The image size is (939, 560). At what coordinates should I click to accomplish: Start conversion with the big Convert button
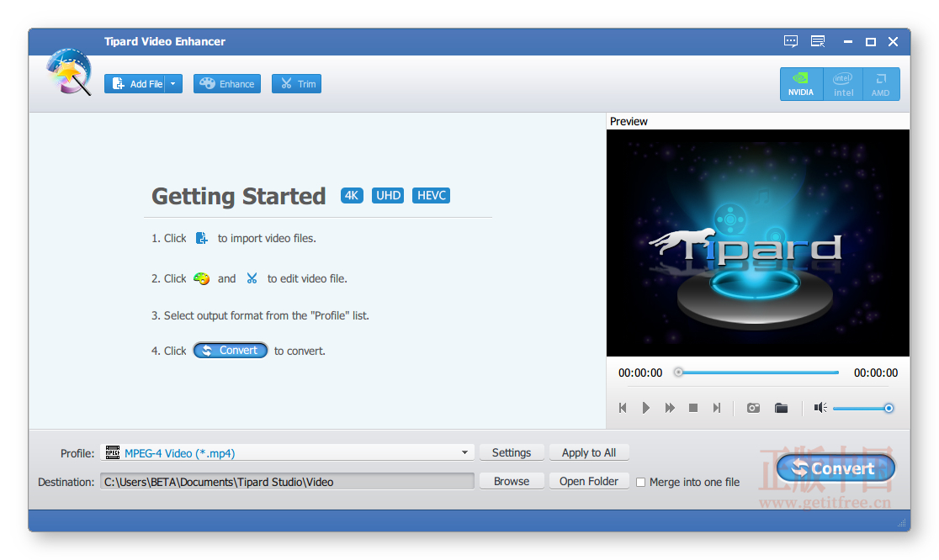[x=836, y=468]
